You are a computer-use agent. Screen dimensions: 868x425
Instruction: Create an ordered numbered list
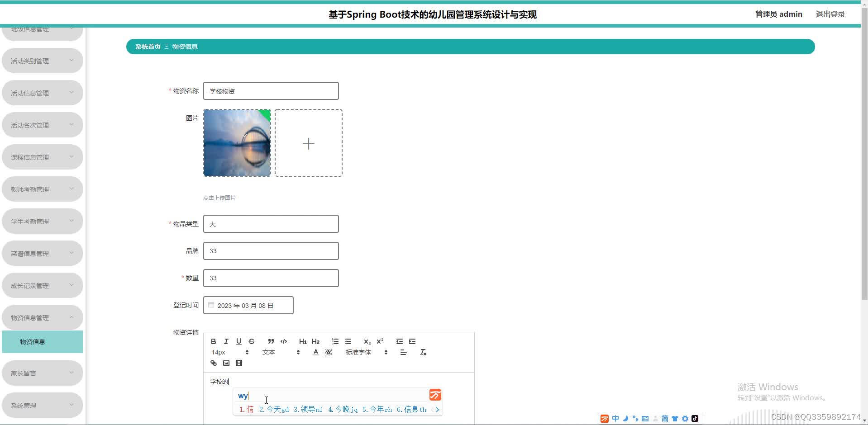point(335,341)
